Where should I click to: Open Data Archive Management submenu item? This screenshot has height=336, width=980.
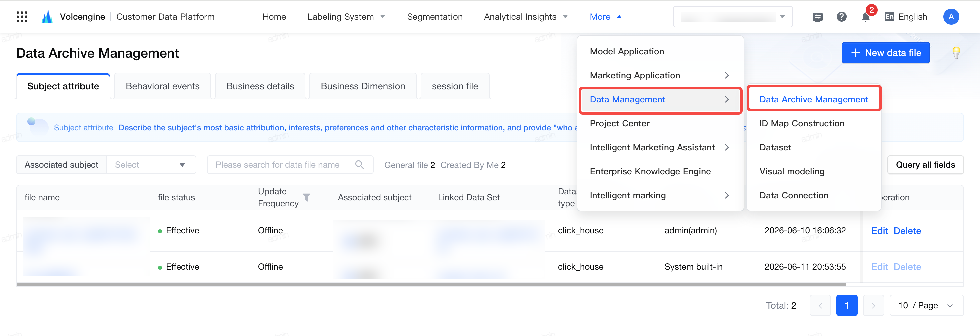814,99
